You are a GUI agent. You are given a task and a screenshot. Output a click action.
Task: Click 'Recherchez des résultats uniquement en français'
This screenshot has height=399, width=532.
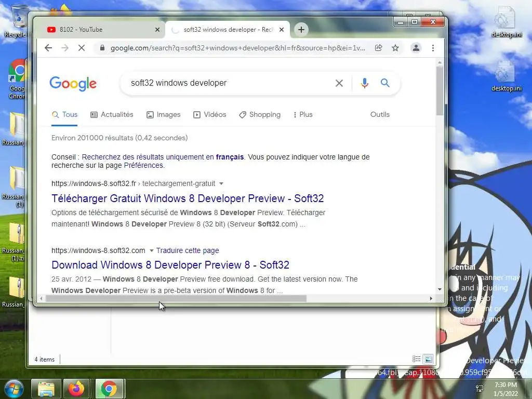coord(163,157)
